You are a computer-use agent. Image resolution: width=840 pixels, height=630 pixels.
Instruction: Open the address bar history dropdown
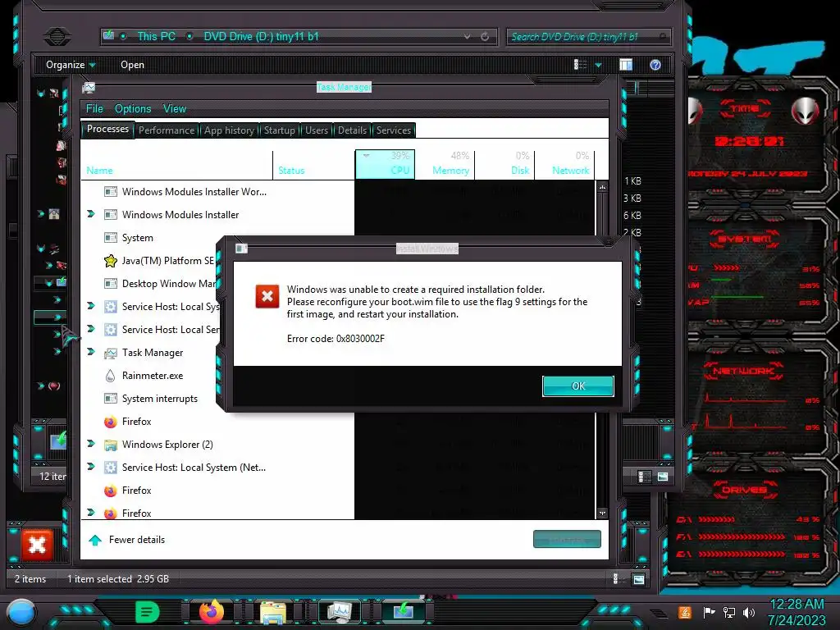[467, 36]
